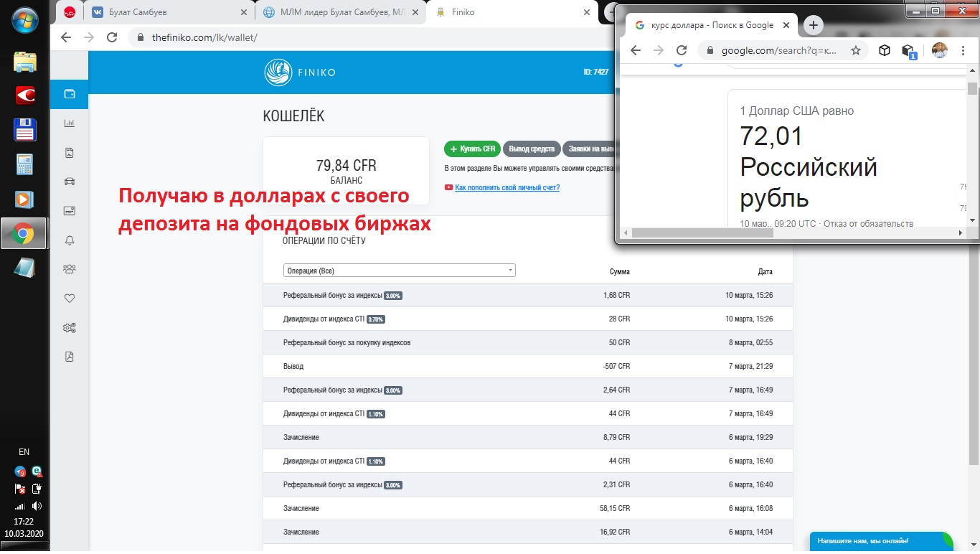Click the 17:22 clock on the taskbar
Viewport: 980px width, 554px height.
pos(24,522)
